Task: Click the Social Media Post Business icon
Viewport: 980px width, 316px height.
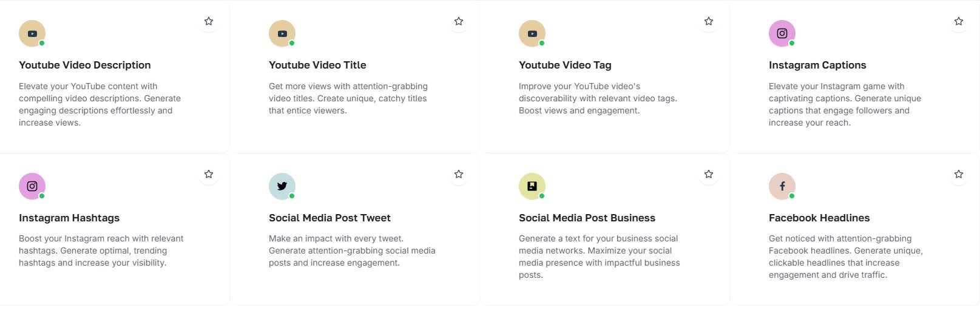Action: point(532,186)
